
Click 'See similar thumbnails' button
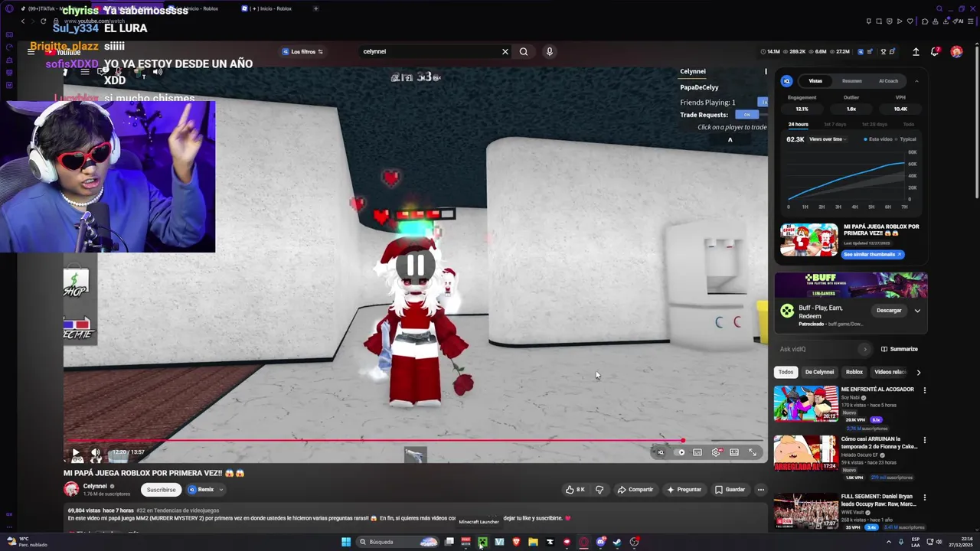coord(873,254)
